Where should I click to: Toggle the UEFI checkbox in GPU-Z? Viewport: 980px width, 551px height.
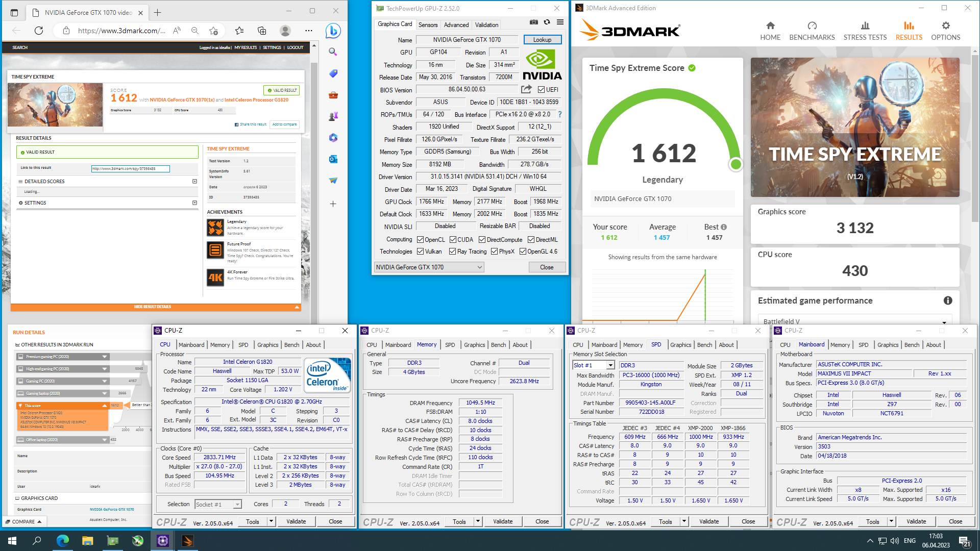click(541, 89)
